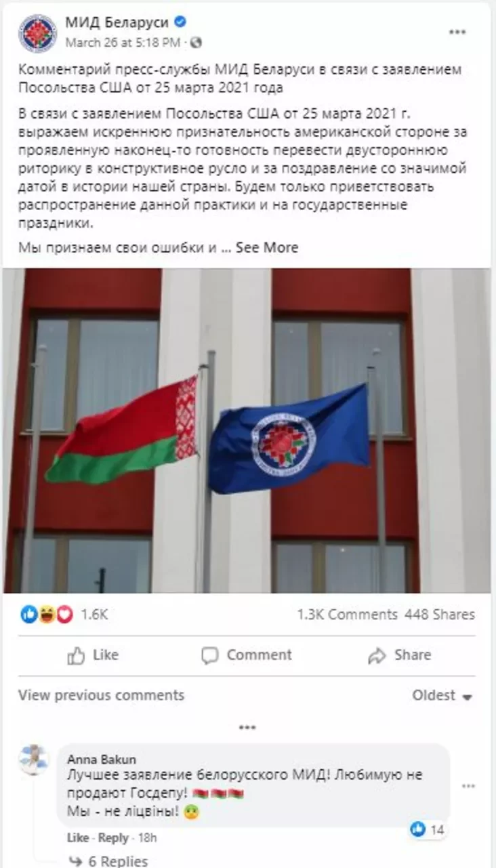
Task: Click Anna Bakun's avatar picture
Action: coord(33,760)
